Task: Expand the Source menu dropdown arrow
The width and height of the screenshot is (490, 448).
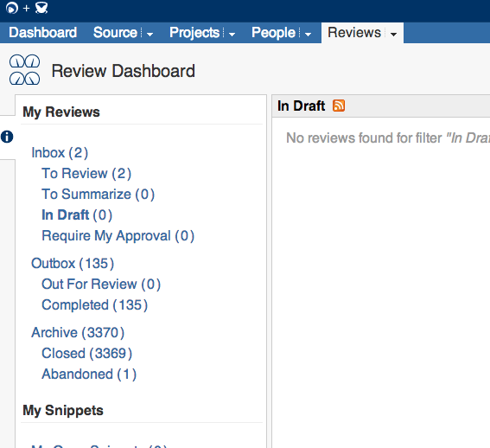Action: coord(150,34)
